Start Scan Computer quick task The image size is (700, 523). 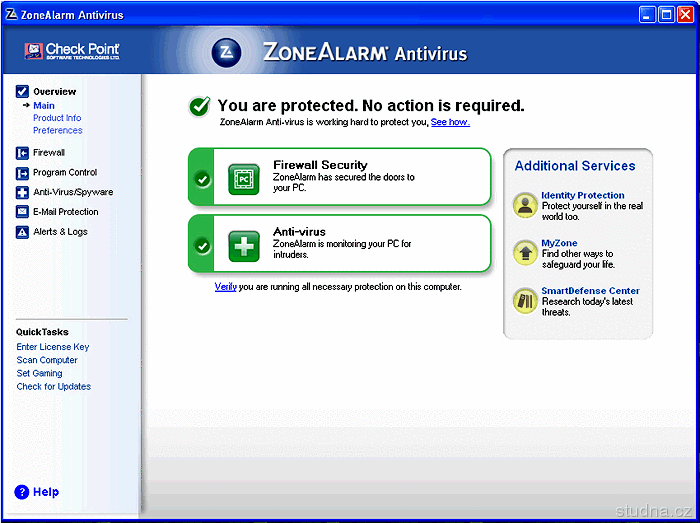tap(47, 360)
